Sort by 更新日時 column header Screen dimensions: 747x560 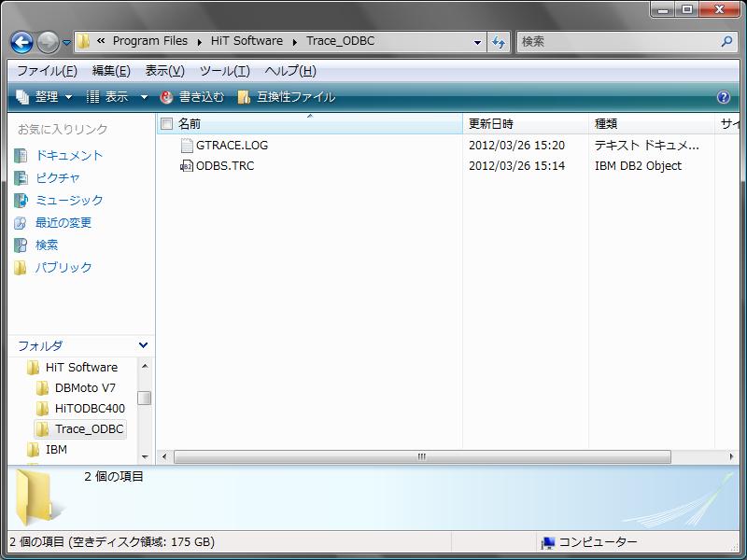(526, 124)
